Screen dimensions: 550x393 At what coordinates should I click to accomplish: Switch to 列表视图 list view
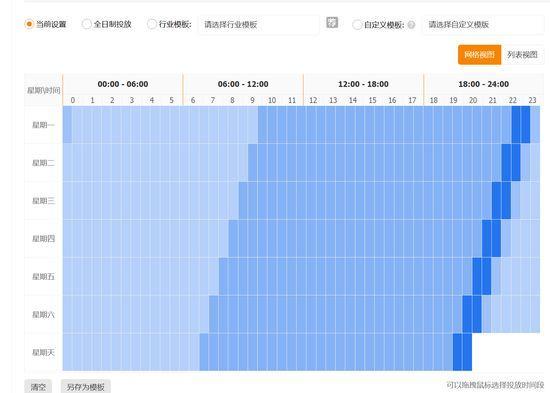pos(522,55)
